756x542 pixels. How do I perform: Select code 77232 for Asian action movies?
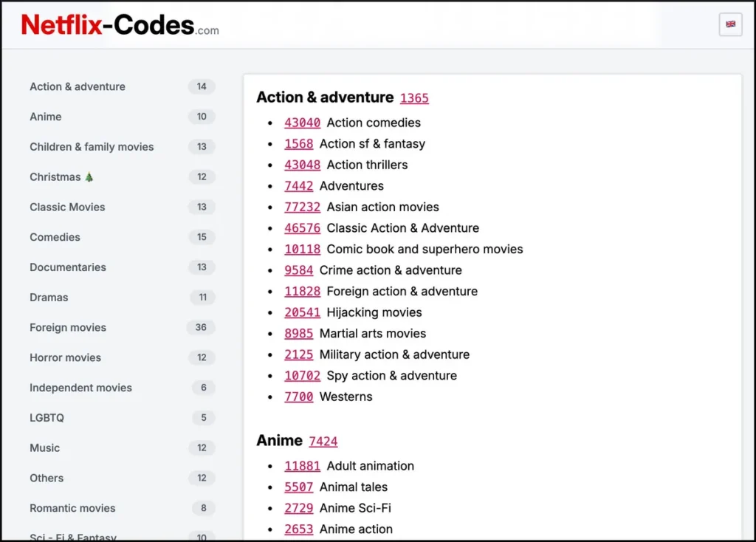[x=302, y=207]
